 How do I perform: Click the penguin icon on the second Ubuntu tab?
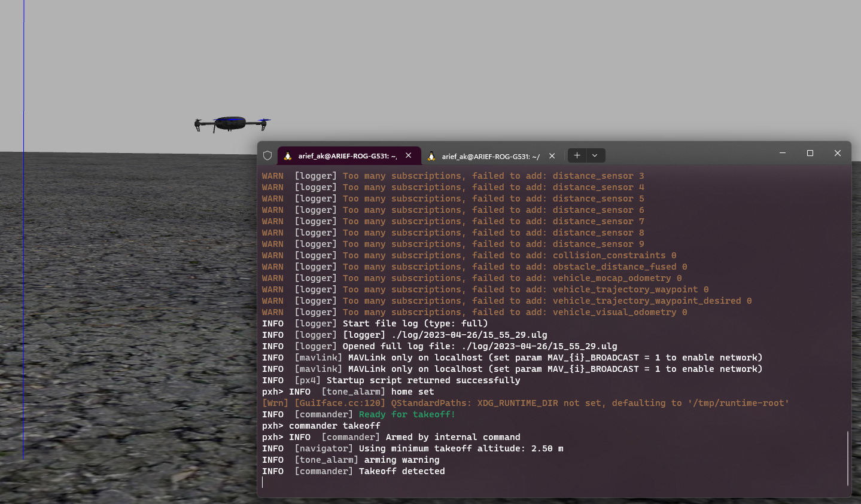431,155
